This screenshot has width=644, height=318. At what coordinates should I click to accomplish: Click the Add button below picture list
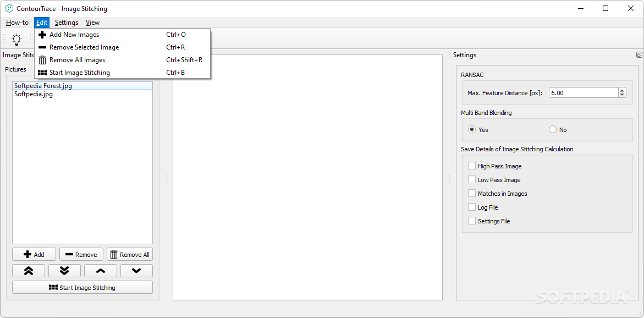[34, 254]
